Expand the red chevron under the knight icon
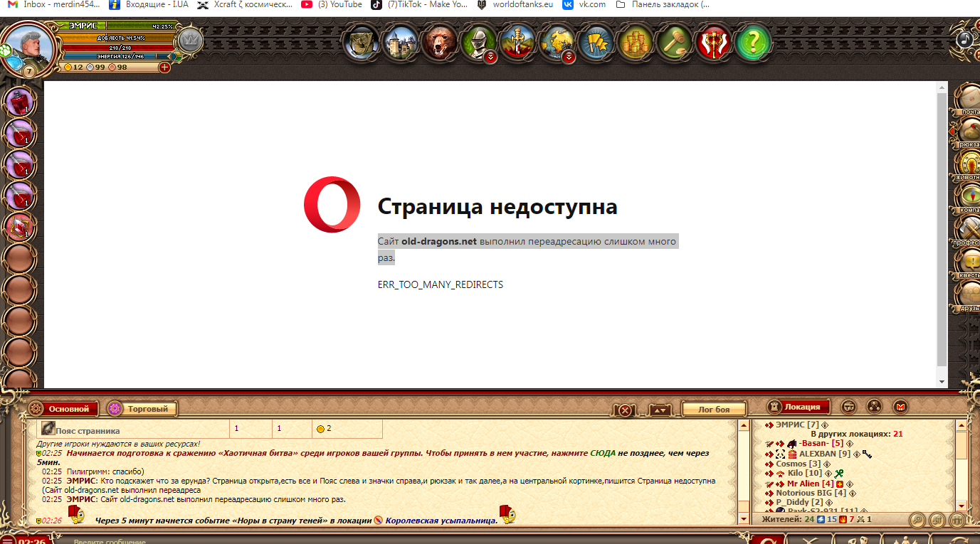This screenshot has width=980, height=544. 490,58
